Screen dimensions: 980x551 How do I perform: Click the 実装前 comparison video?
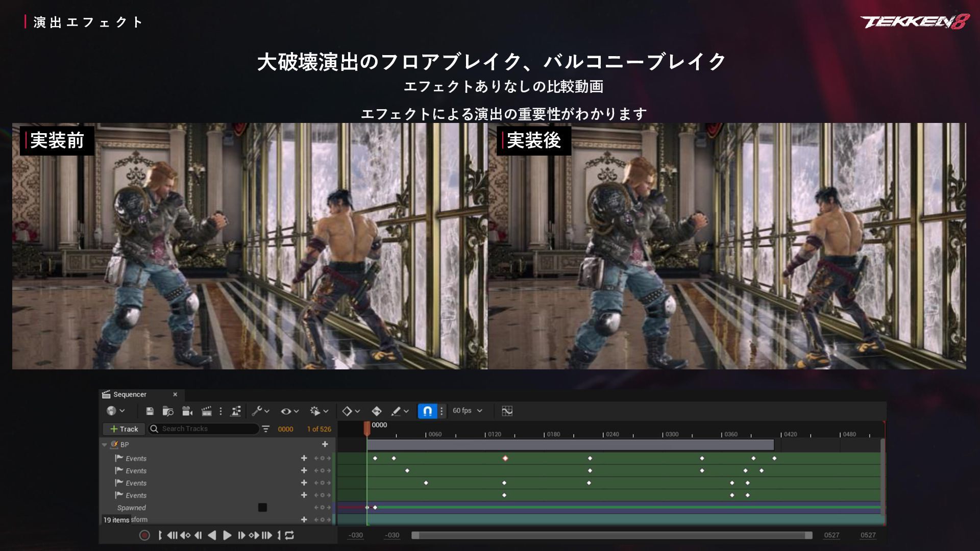[x=250, y=246]
